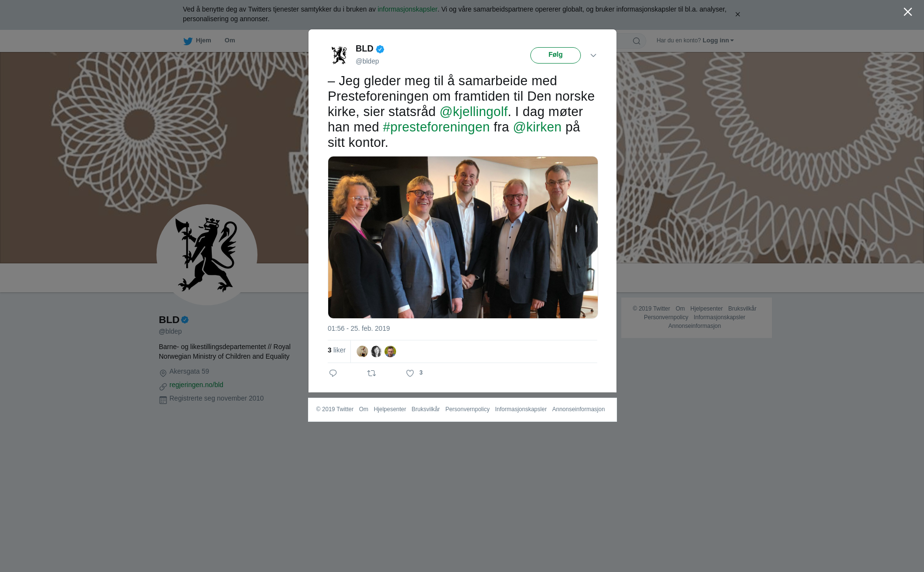
Task: Click third liker's avatar thumbnail
Action: tap(390, 351)
